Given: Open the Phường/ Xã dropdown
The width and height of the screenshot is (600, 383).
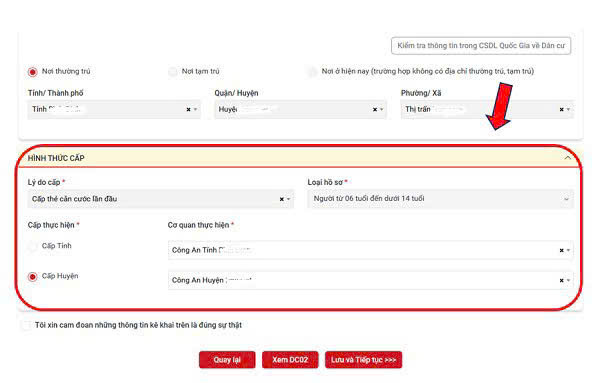Looking at the screenshot, I should point(487,109).
